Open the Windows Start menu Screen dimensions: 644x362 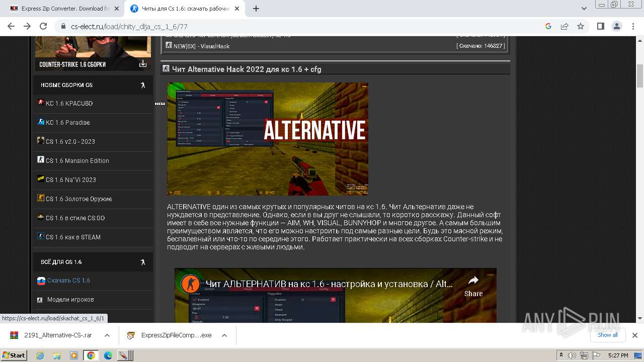pos(14,355)
